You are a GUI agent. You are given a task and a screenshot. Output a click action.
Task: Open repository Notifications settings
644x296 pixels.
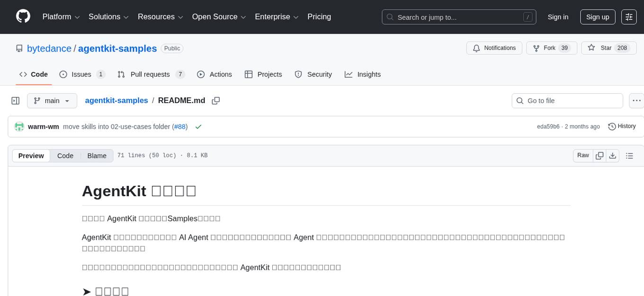(494, 48)
